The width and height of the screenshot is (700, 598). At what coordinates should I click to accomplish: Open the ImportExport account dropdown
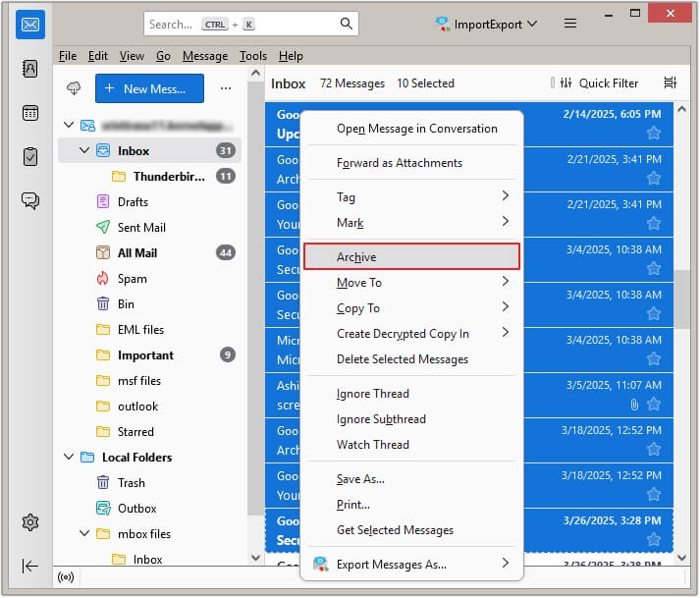[487, 24]
